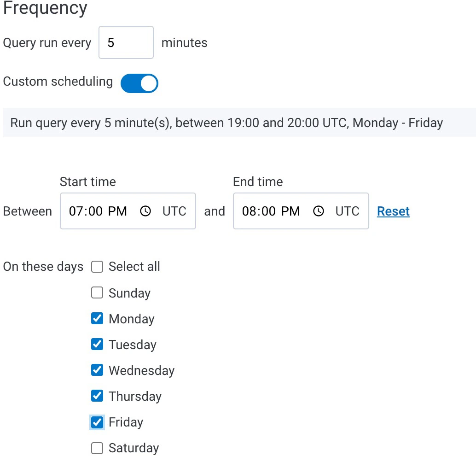Open the start time clock picker icon
This screenshot has width=476, height=456.
coord(145,211)
